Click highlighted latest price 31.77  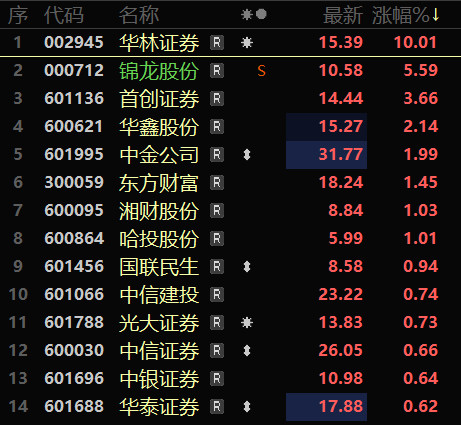(x=341, y=155)
